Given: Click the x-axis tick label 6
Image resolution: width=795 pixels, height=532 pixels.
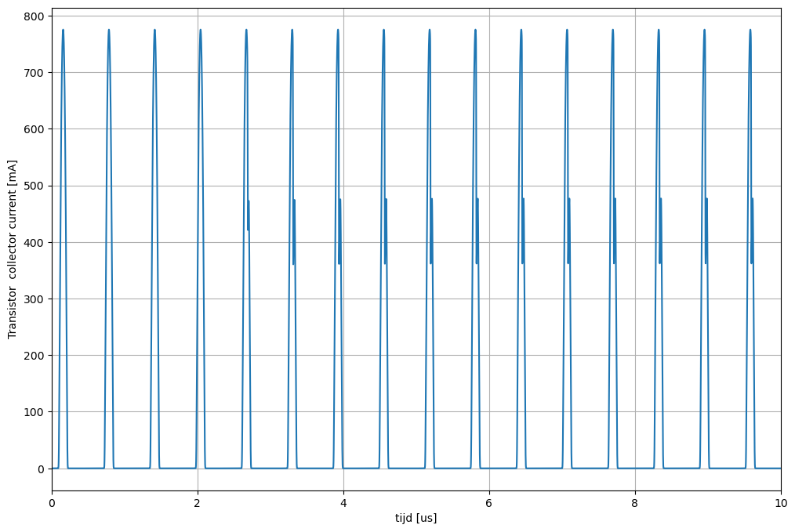Looking at the screenshot, I should pyautogui.click(x=489, y=502).
